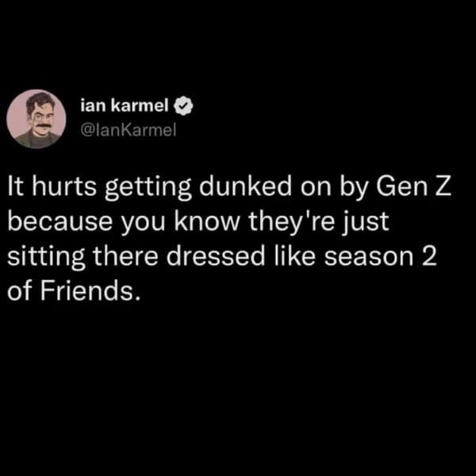Open ian karmel's profile avatar
476x476 pixels.
pyautogui.click(x=36, y=119)
